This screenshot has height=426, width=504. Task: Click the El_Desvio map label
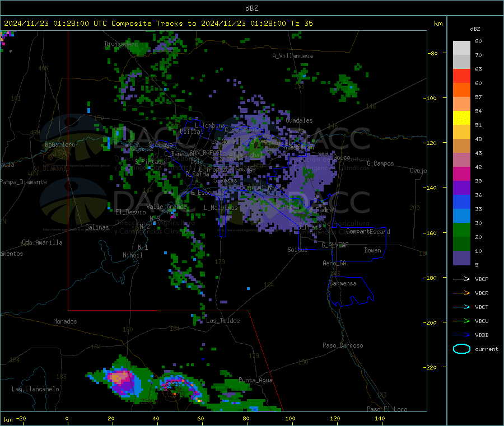click(130, 212)
